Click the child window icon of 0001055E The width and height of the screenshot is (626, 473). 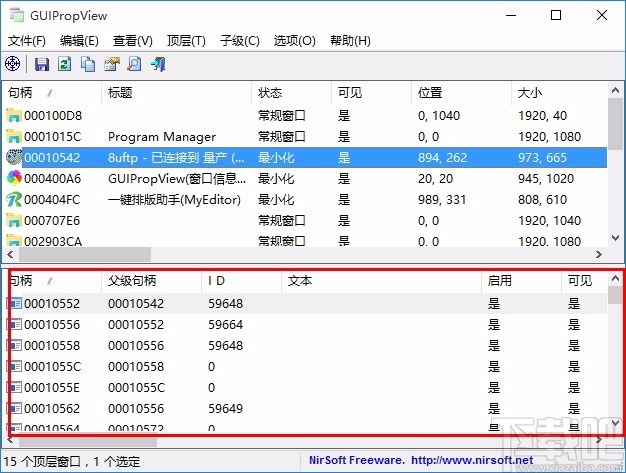pyautogui.click(x=15, y=388)
